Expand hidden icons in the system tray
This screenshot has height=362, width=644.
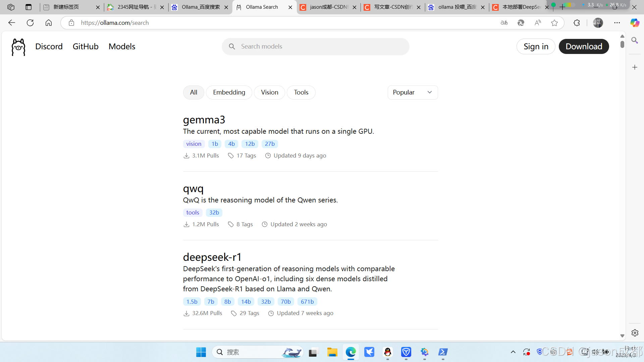tap(513, 352)
